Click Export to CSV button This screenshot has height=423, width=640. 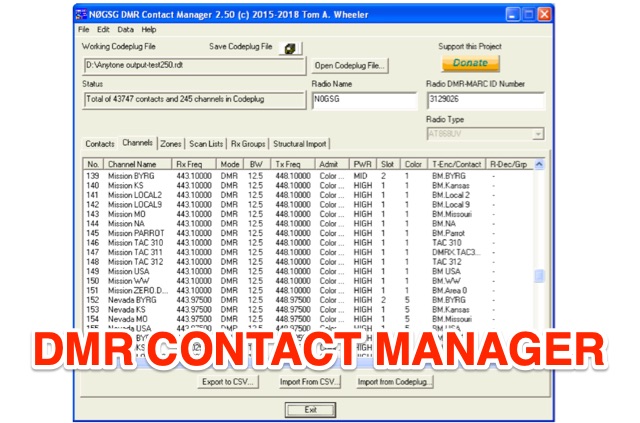click(x=228, y=382)
